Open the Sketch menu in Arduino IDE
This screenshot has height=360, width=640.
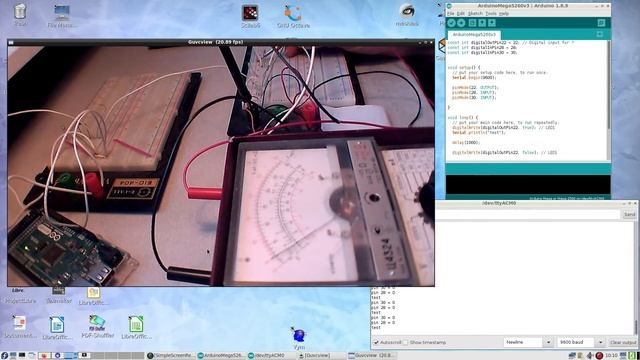pos(475,13)
